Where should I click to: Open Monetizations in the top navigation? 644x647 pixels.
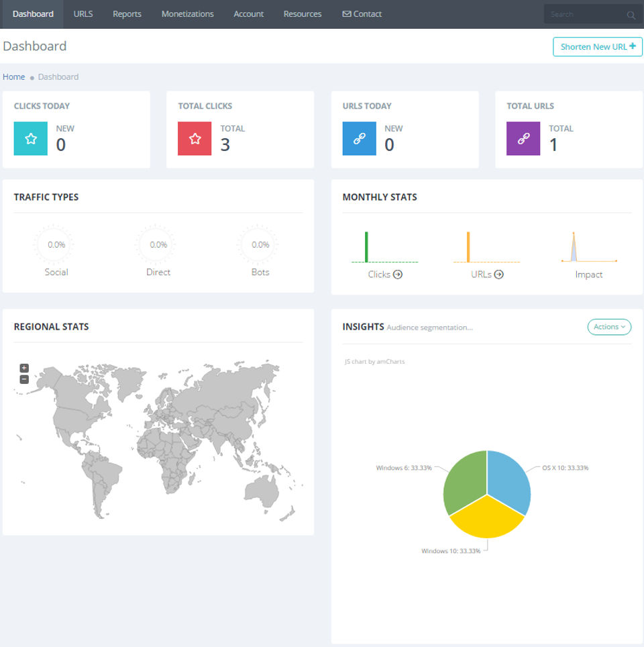187,14
